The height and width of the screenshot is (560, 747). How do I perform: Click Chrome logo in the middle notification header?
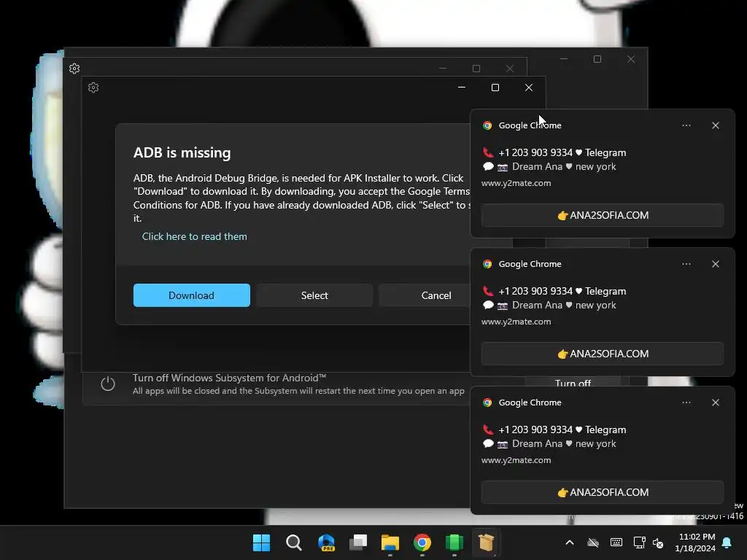(487, 264)
